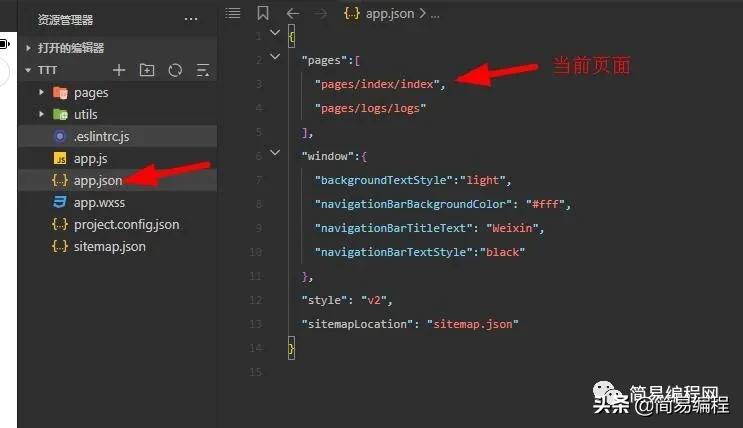The width and height of the screenshot is (743, 428).
Task: Go back with the left arrow
Action: [293, 14]
